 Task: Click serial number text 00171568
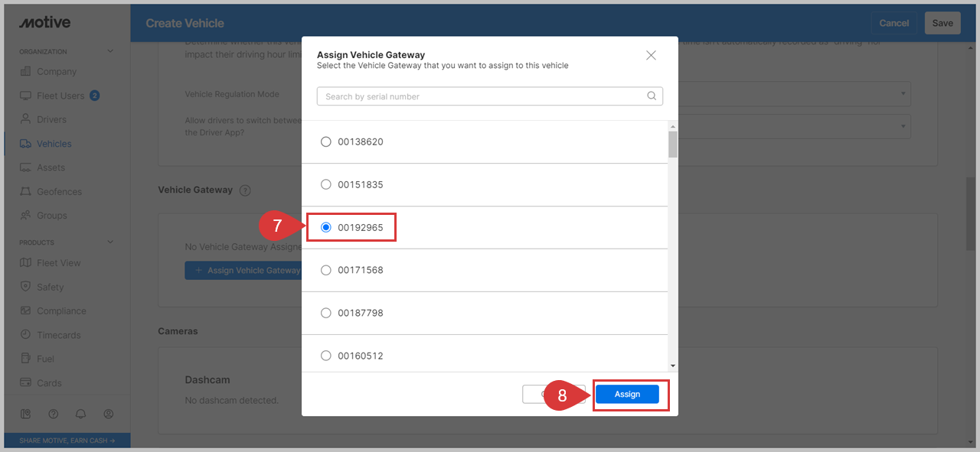(361, 270)
